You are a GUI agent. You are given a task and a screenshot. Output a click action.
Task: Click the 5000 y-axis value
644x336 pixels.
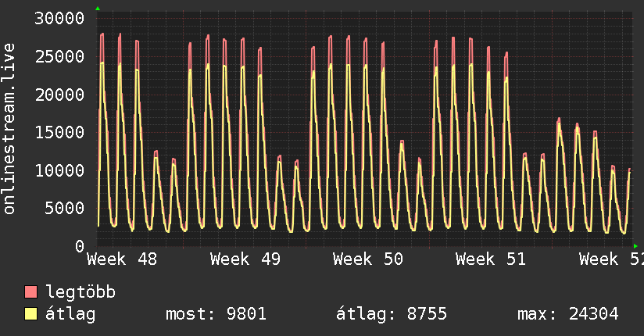(65, 209)
